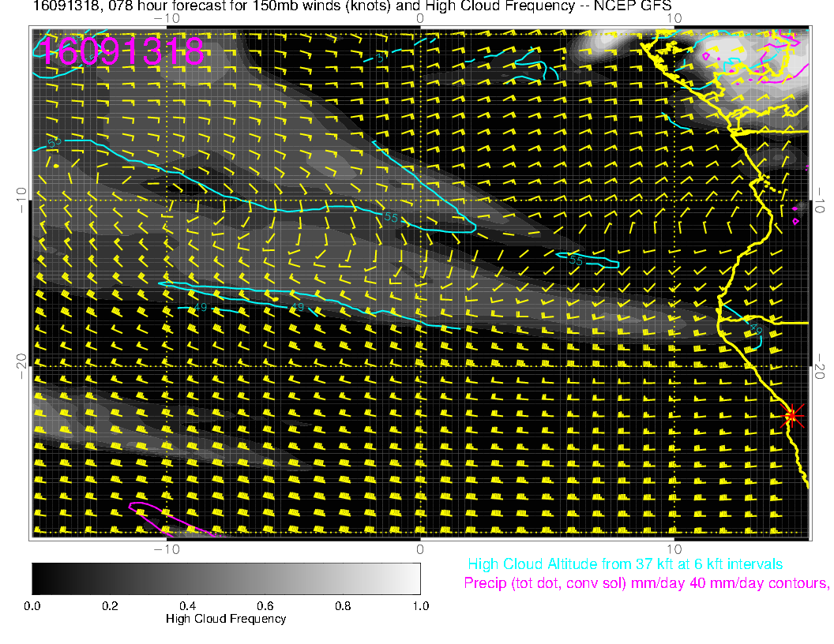This screenshot has width=834, height=644.
Task: Click the -20 latitude label on the left axis
Action: tap(21, 366)
